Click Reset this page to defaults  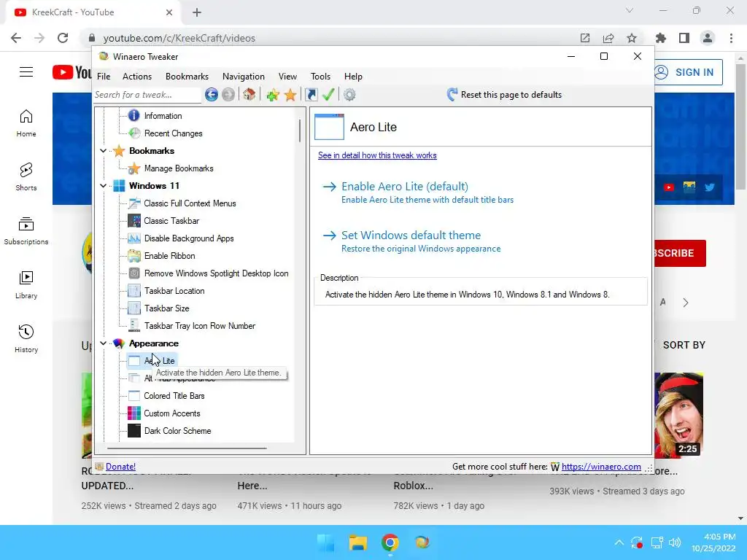click(505, 94)
